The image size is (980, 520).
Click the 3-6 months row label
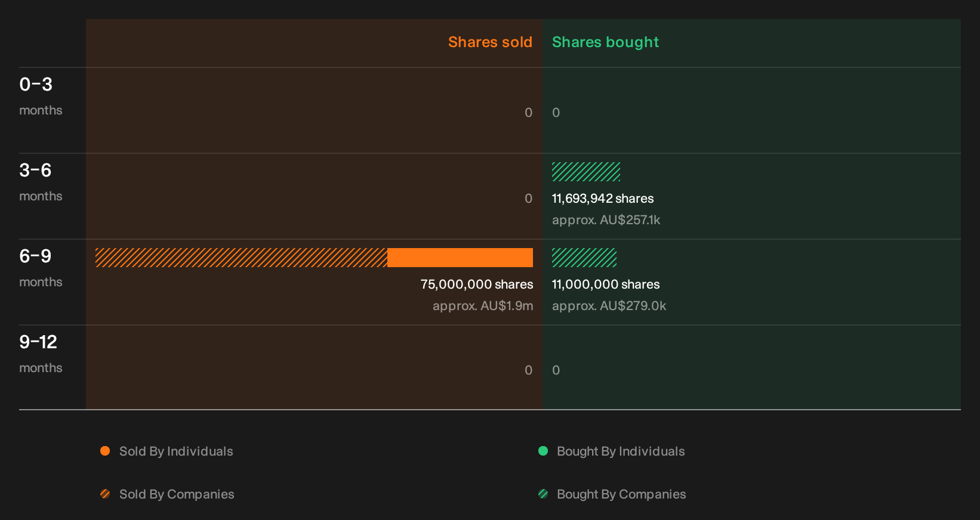(41, 182)
